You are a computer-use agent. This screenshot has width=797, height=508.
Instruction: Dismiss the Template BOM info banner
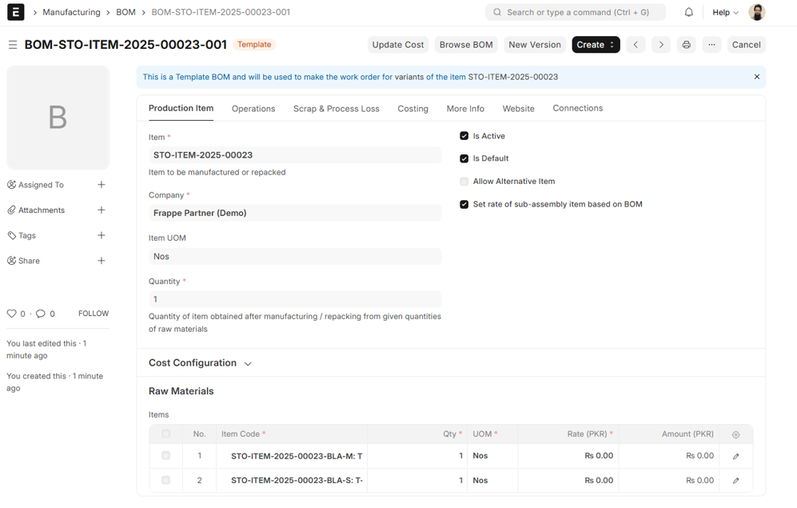point(757,77)
